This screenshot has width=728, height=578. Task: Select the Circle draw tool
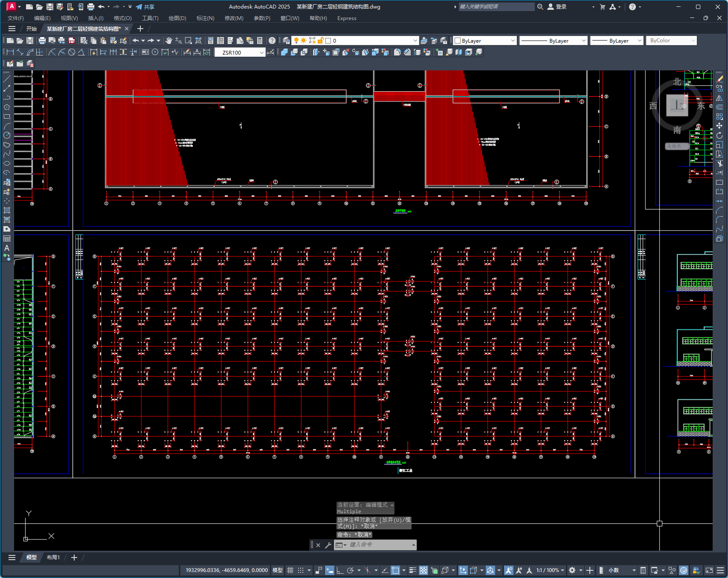7,135
